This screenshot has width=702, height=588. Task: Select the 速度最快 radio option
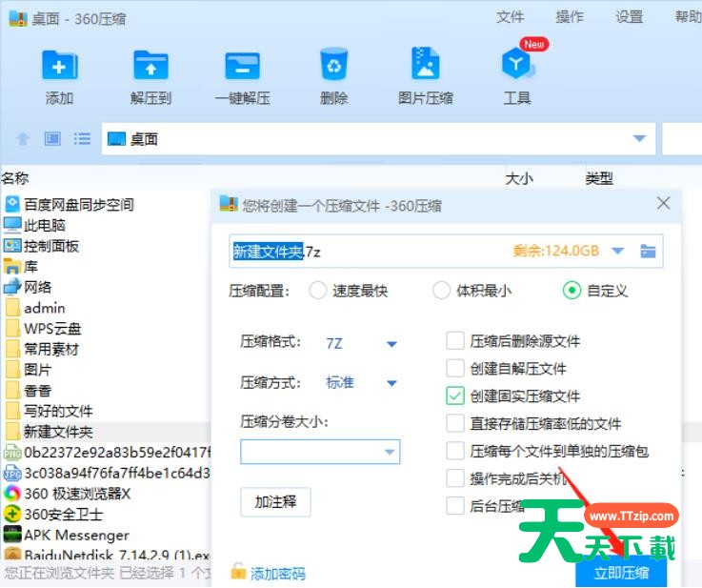click(317, 291)
